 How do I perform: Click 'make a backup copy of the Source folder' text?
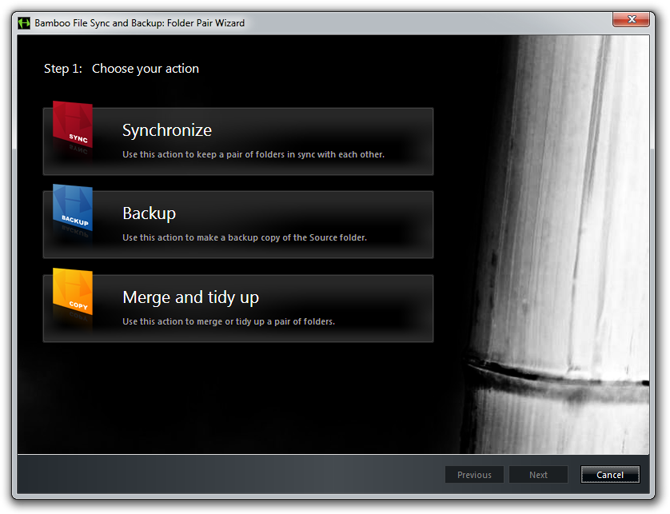pyautogui.click(x=244, y=238)
